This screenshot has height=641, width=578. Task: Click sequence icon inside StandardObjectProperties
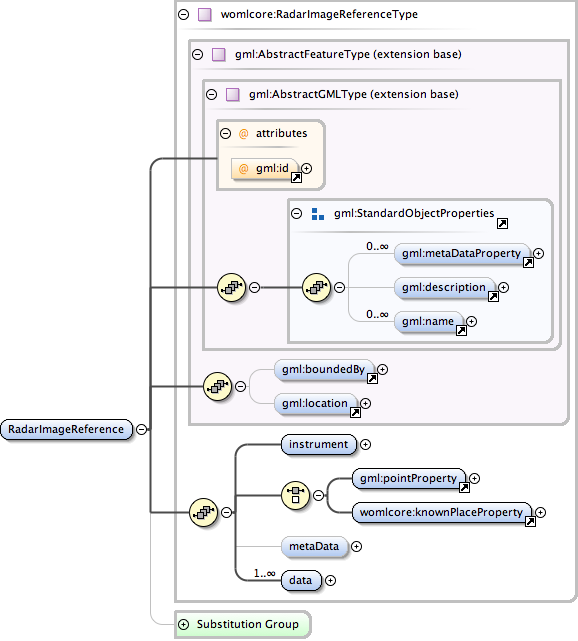coord(316,287)
